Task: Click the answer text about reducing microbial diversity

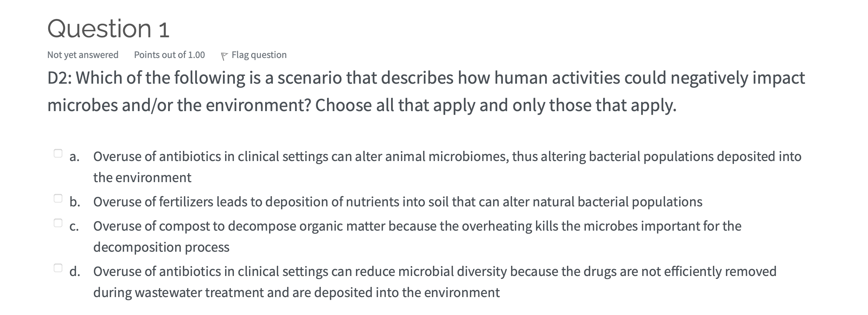Action: (434, 271)
